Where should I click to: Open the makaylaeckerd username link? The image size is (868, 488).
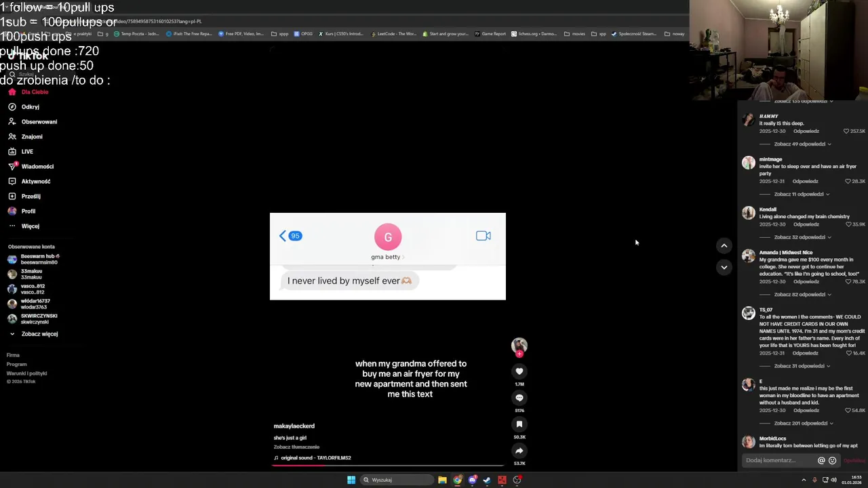pos(294,426)
